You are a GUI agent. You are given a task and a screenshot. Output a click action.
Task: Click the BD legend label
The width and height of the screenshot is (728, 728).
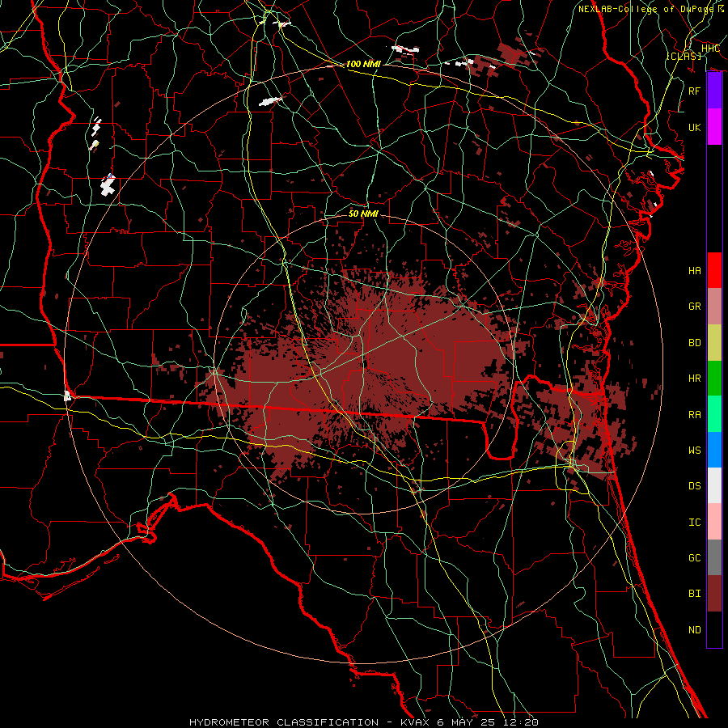click(694, 343)
